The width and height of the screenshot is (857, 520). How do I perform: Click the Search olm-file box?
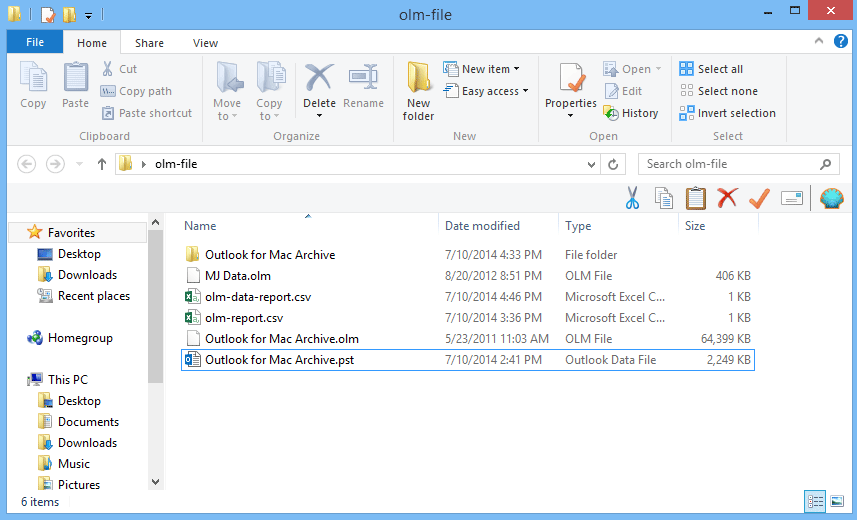[x=738, y=164]
